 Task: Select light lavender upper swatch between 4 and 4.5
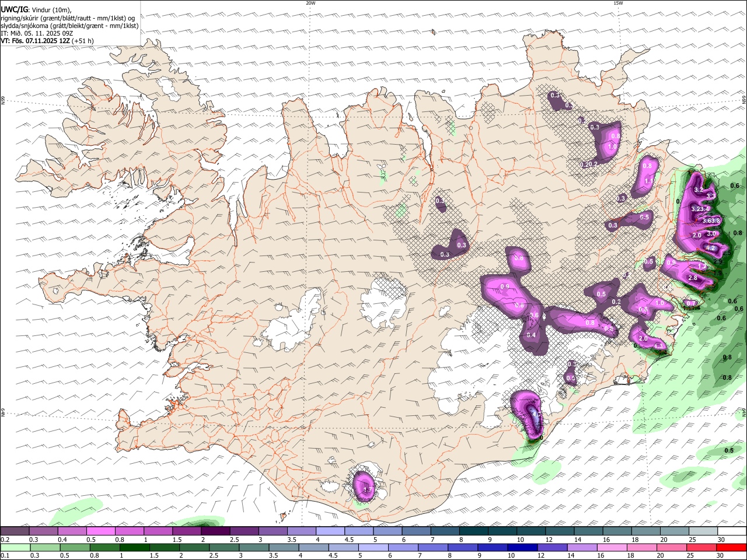330,531
